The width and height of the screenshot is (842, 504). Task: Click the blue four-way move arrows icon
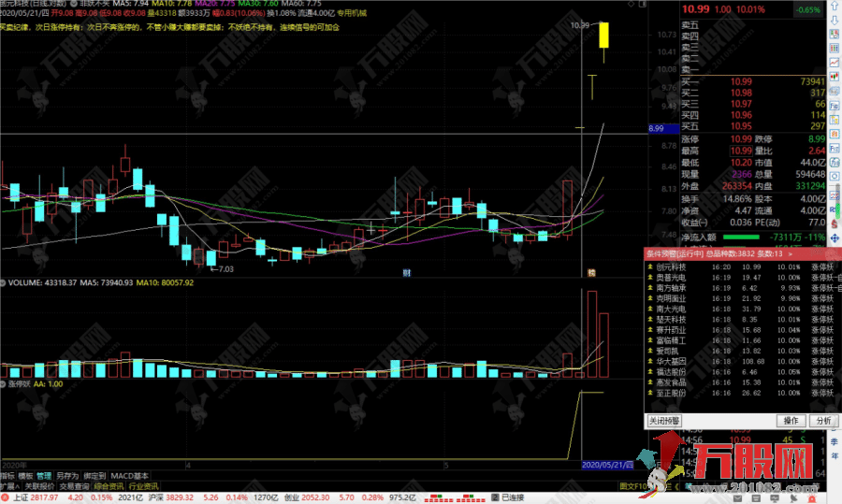click(835, 238)
